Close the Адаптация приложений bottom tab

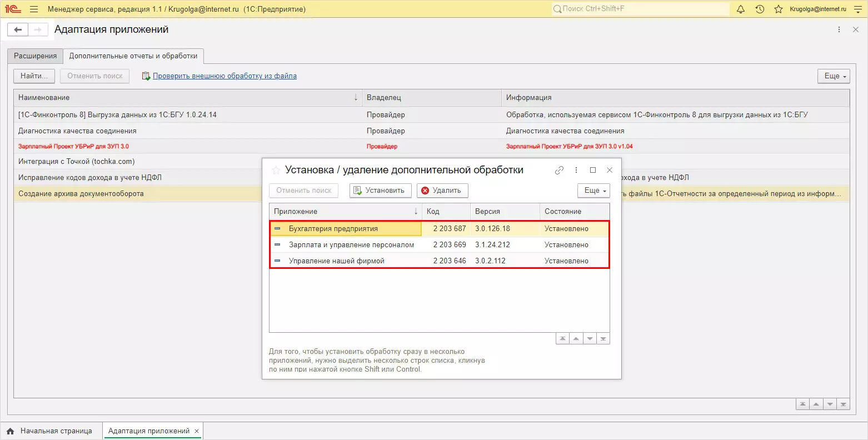pos(197,431)
